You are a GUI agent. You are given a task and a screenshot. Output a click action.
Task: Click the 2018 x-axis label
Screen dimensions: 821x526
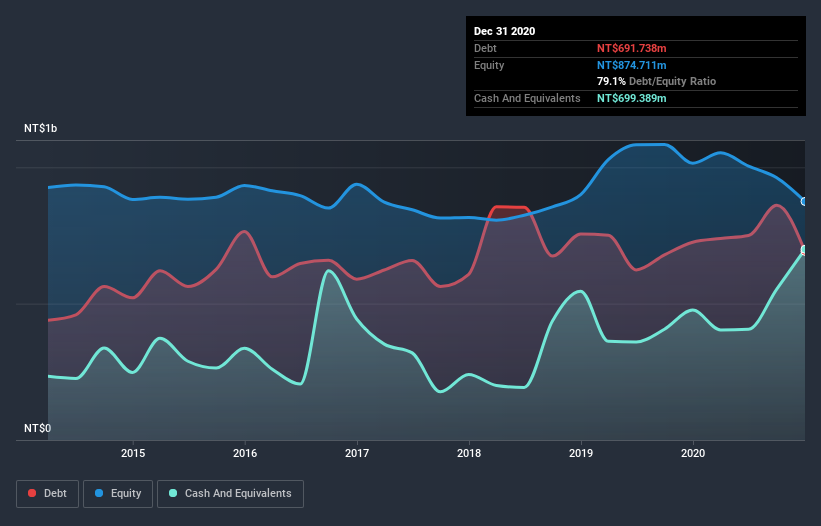[469, 453]
